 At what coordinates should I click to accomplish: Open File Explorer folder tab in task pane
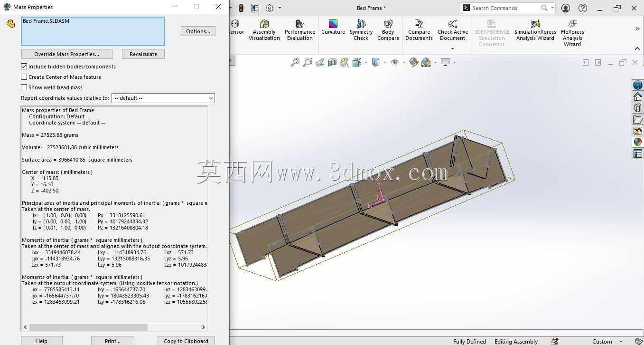(637, 119)
